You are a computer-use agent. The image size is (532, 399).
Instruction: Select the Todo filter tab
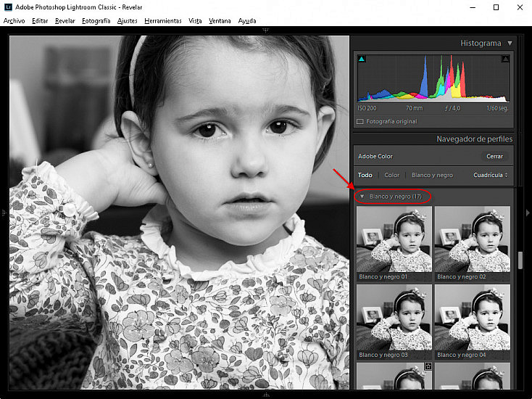coord(365,175)
